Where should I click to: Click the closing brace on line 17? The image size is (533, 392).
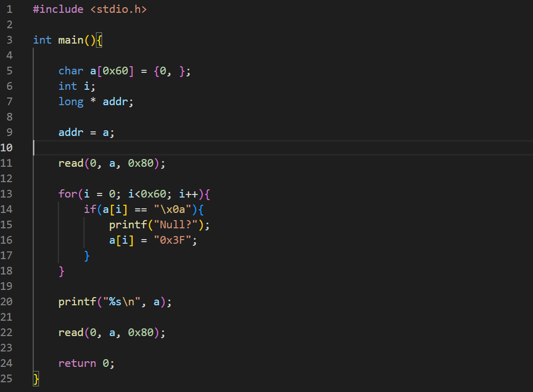point(87,256)
